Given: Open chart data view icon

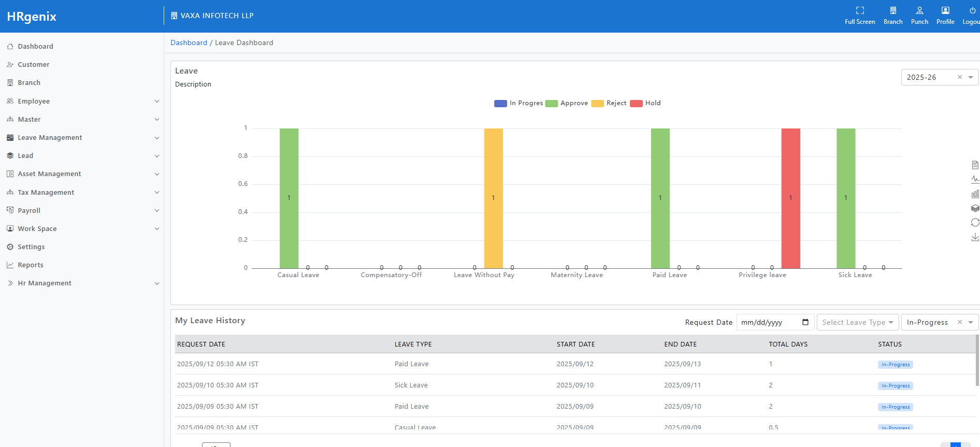Looking at the screenshot, I should coord(975,165).
